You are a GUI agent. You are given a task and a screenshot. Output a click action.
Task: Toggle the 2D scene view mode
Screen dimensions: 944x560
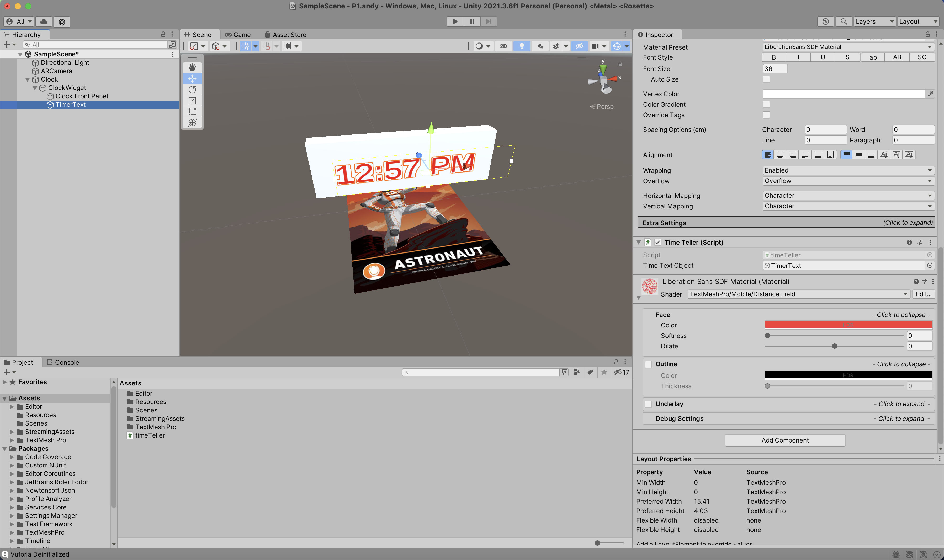tap(503, 46)
